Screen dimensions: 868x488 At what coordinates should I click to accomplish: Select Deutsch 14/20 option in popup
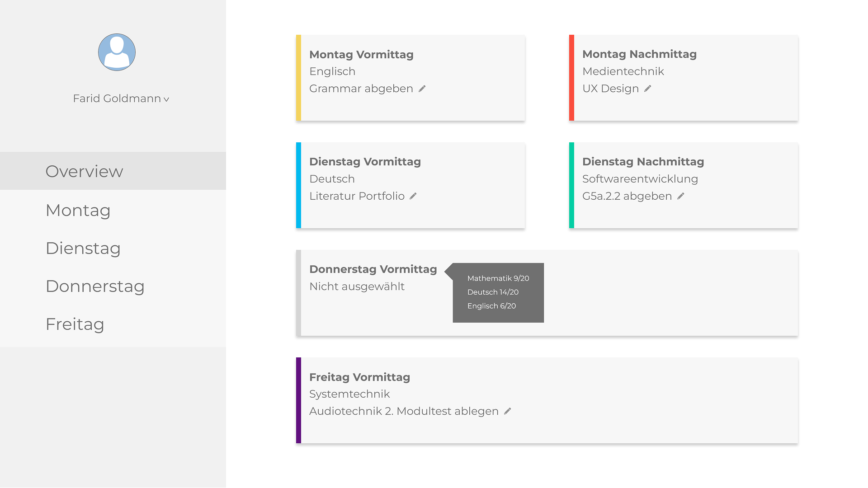coord(493,292)
